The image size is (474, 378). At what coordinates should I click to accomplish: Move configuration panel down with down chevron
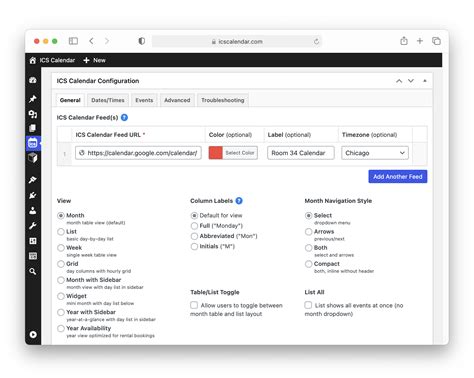pos(411,81)
